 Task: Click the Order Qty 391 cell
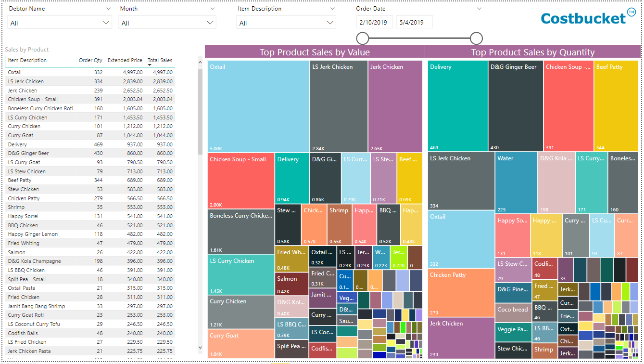pos(98,99)
